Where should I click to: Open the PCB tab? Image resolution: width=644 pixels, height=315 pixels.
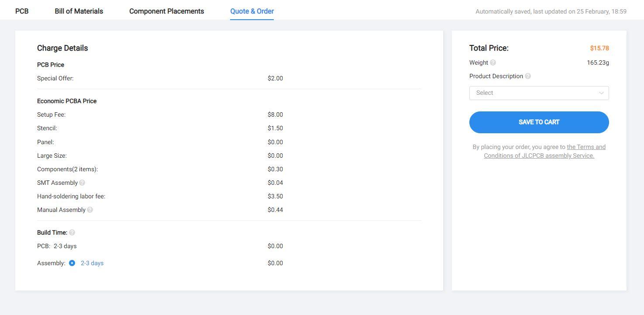pos(22,11)
